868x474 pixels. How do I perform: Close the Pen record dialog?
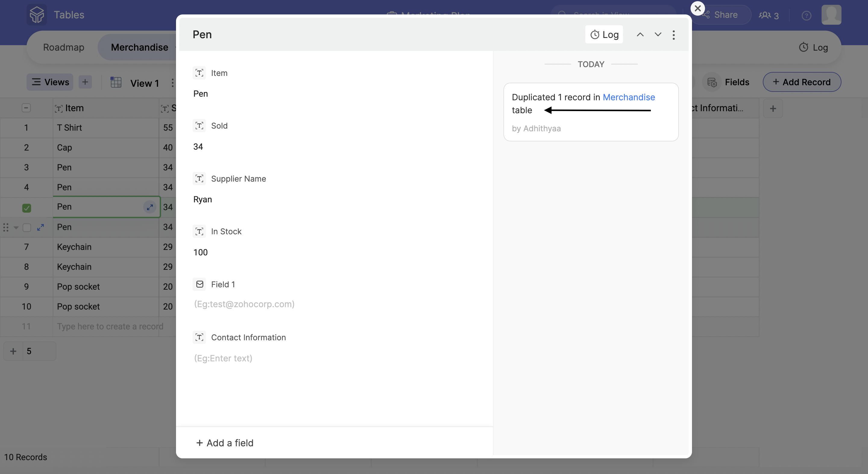[x=697, y=8]
